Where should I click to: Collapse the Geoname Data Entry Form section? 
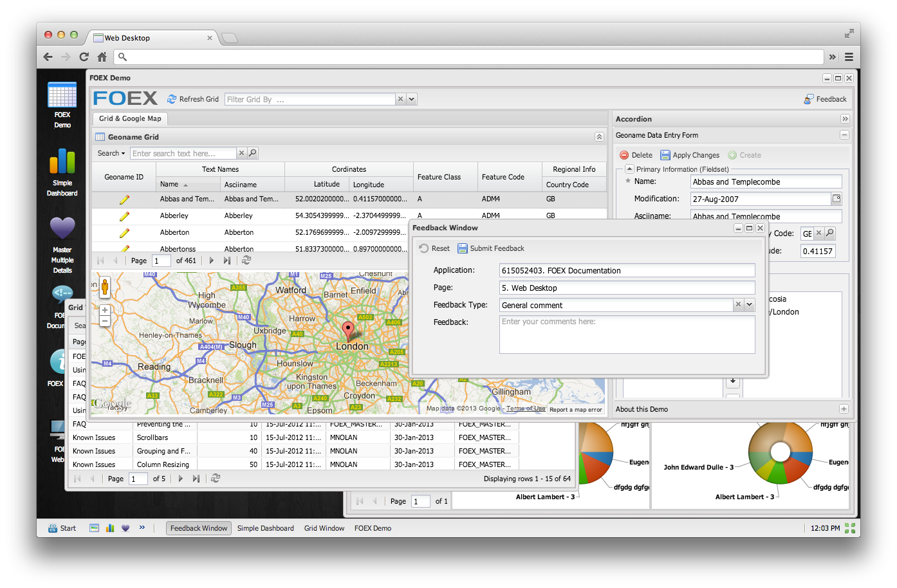point(844,135)
